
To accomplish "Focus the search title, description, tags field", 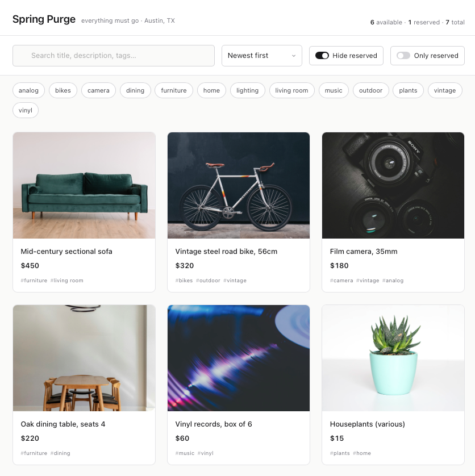I will tap(114, 56).
